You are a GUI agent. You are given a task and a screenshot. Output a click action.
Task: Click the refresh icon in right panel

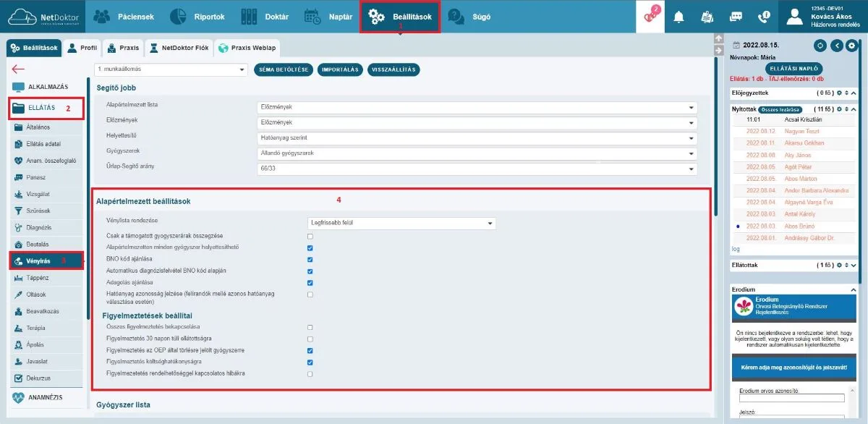820,46
